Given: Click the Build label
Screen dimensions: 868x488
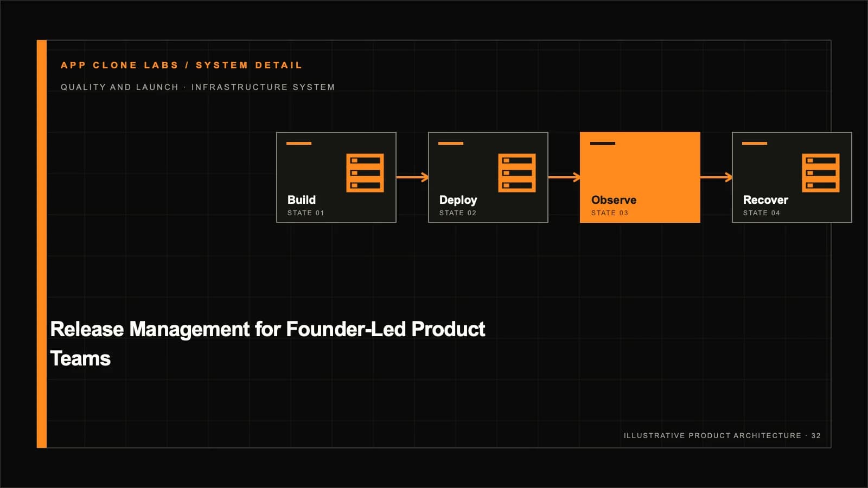Looking at the screenshot, I should [x=302, y=200].
